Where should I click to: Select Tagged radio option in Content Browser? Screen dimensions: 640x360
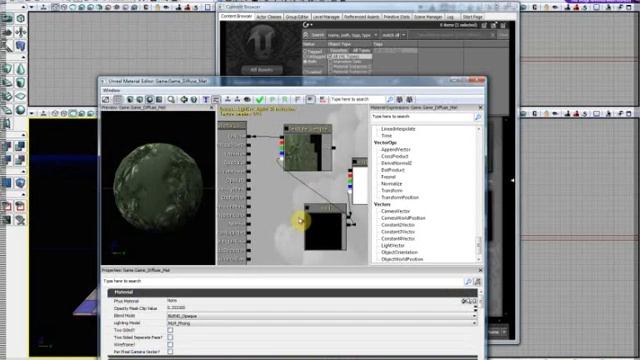[305, 52]
